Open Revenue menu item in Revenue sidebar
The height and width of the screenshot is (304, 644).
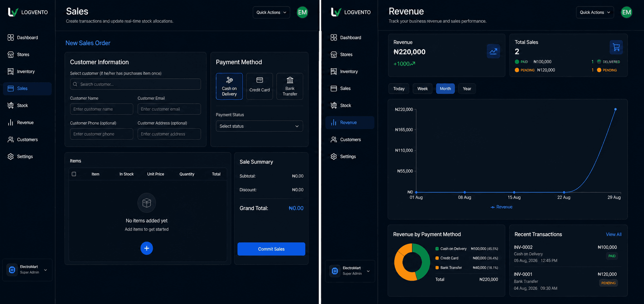pos(350,122)
